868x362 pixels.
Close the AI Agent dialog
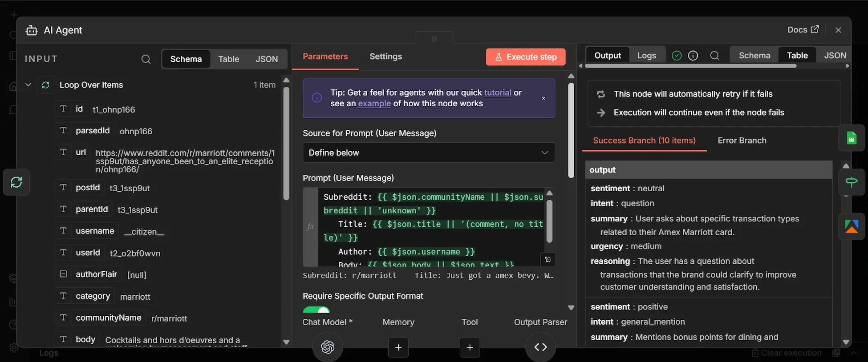838,30
